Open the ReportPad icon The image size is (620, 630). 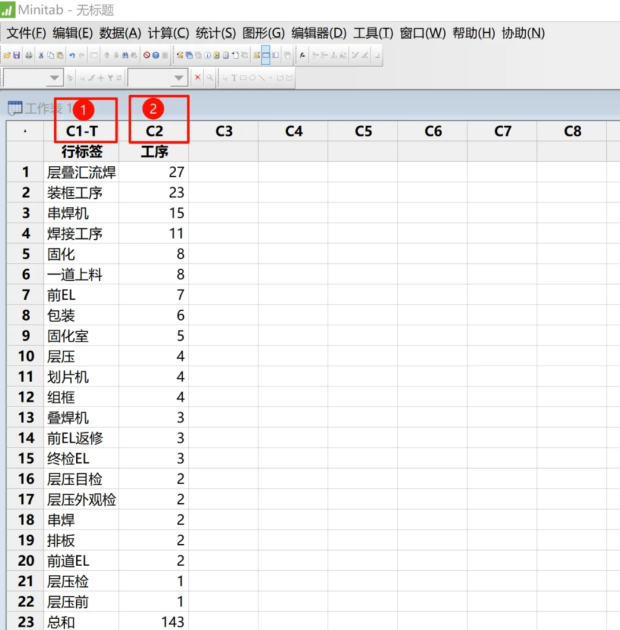point(226,55)
